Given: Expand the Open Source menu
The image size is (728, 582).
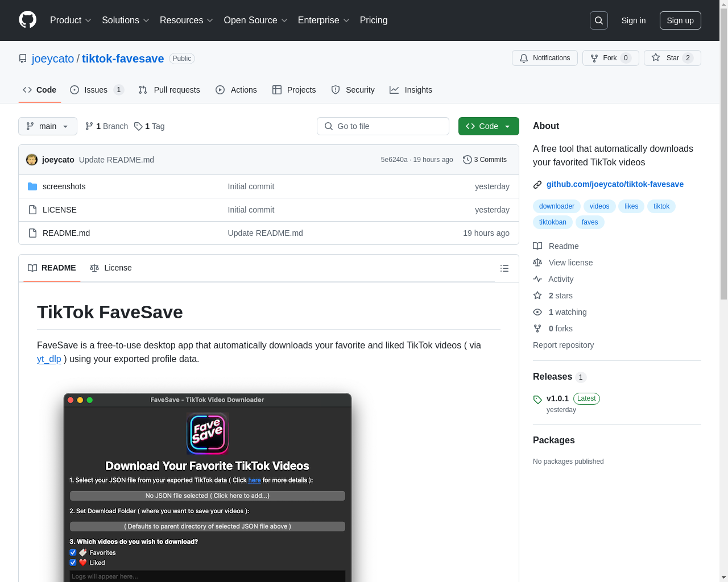Looking at the screenshot, I should [x=256, y=20].
